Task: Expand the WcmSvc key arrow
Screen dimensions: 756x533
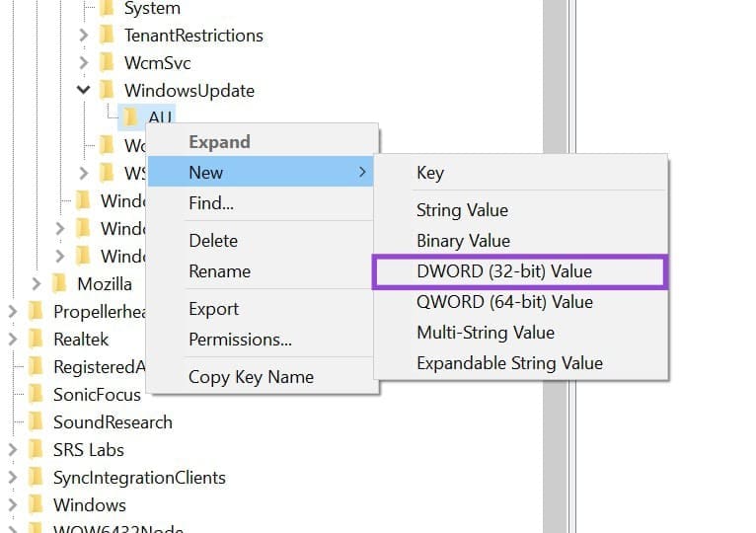Action: 84,63
